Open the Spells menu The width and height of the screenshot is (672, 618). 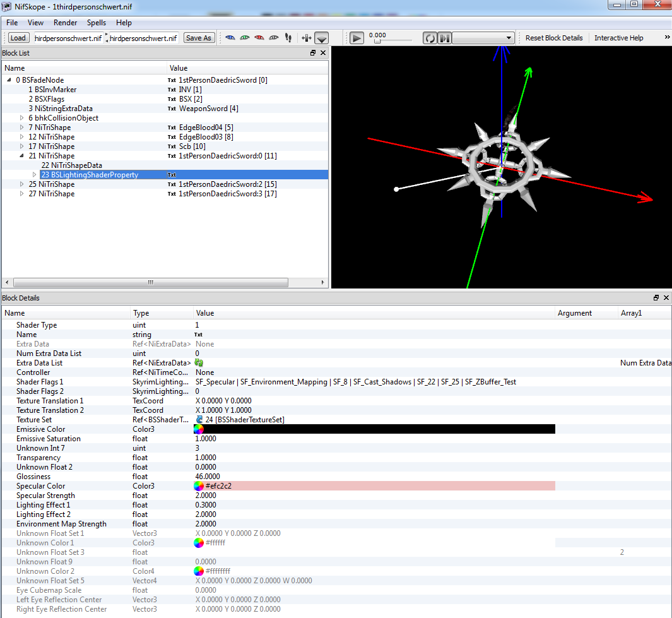point(97,23)
